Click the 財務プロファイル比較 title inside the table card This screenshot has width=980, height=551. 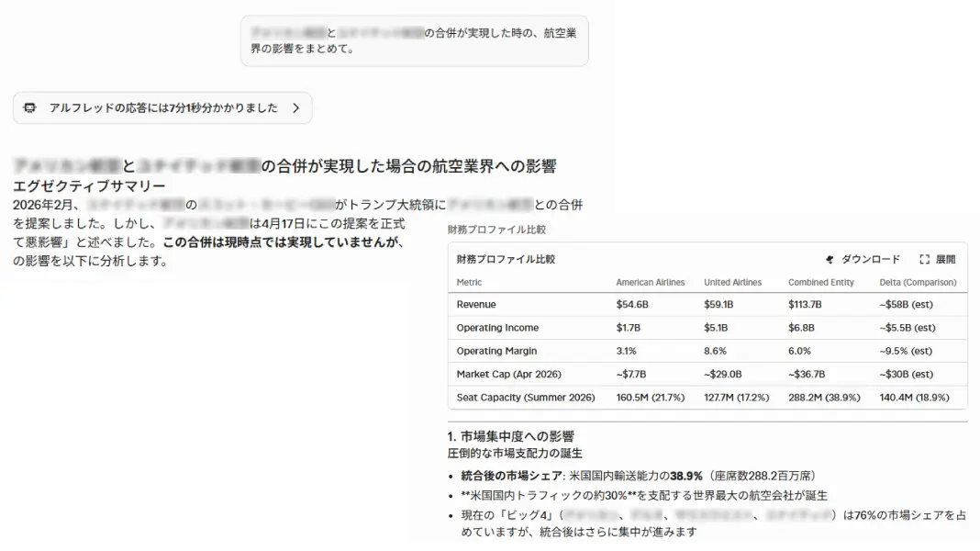pyautogui.click(x=505, y=259)
